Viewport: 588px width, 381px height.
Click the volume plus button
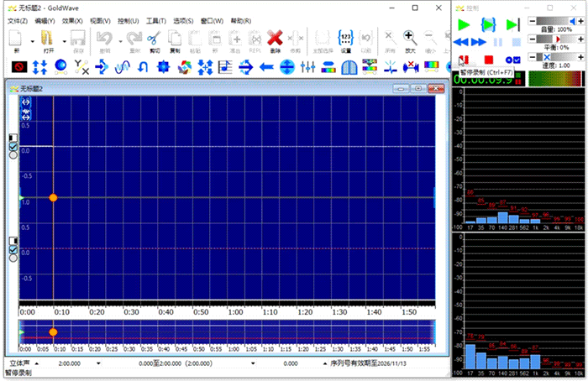pyautogui.click(x=580, y=21)
